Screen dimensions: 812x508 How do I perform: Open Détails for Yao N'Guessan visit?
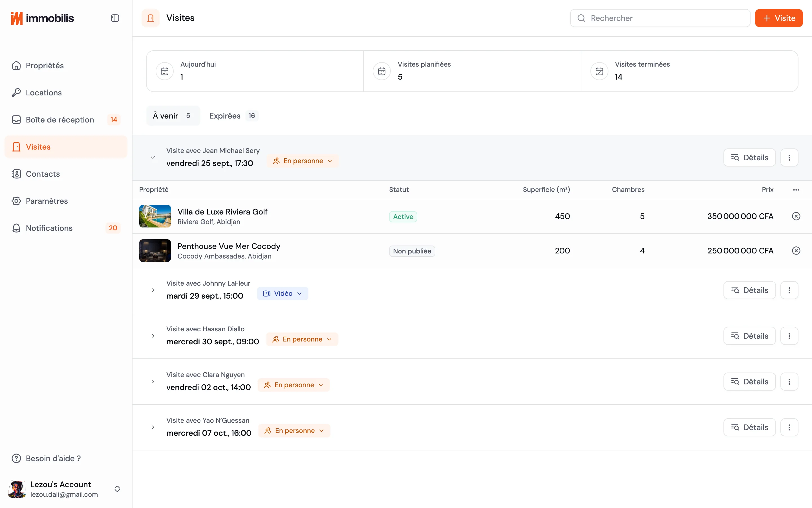749,427
